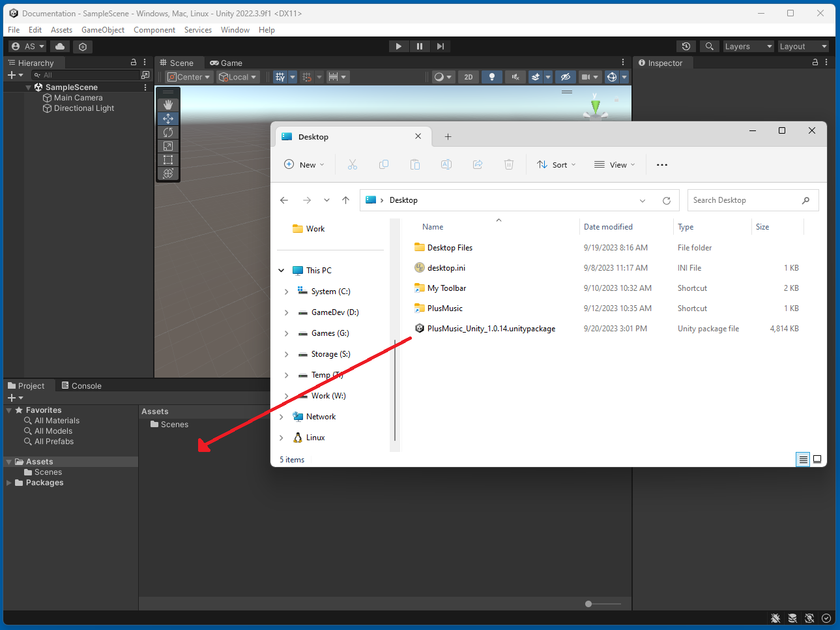Toggle Scene grid visibility button
This screenshot has height=630, width=840.
pos(280,77)
